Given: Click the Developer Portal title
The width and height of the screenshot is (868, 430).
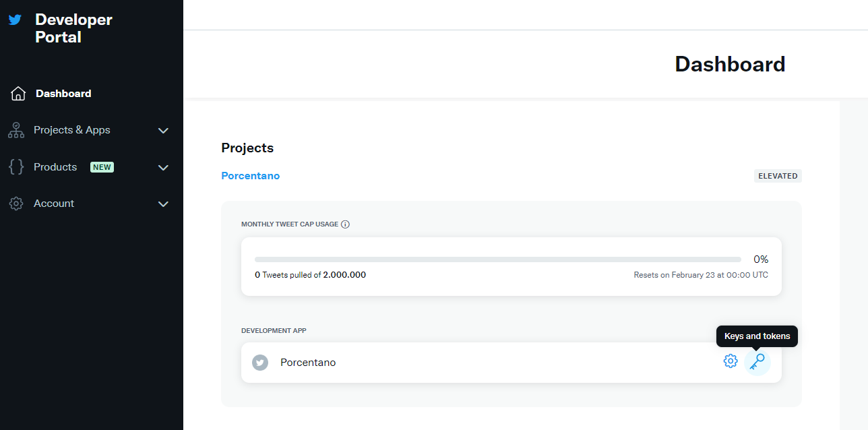Looking at the screenshot, I should [73, 28].
